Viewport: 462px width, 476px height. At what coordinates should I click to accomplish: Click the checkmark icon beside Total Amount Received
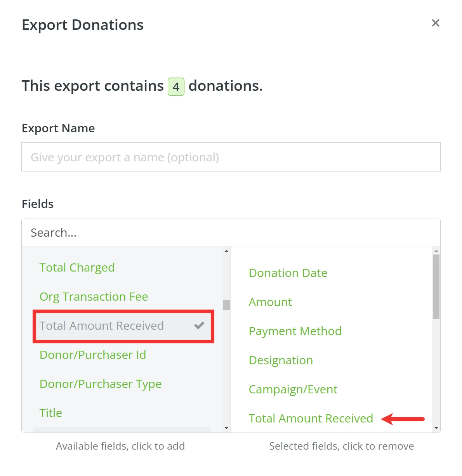199,326
